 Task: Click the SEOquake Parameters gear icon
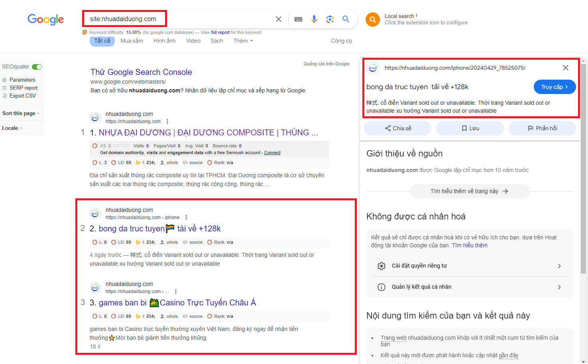tap(4, 80)
